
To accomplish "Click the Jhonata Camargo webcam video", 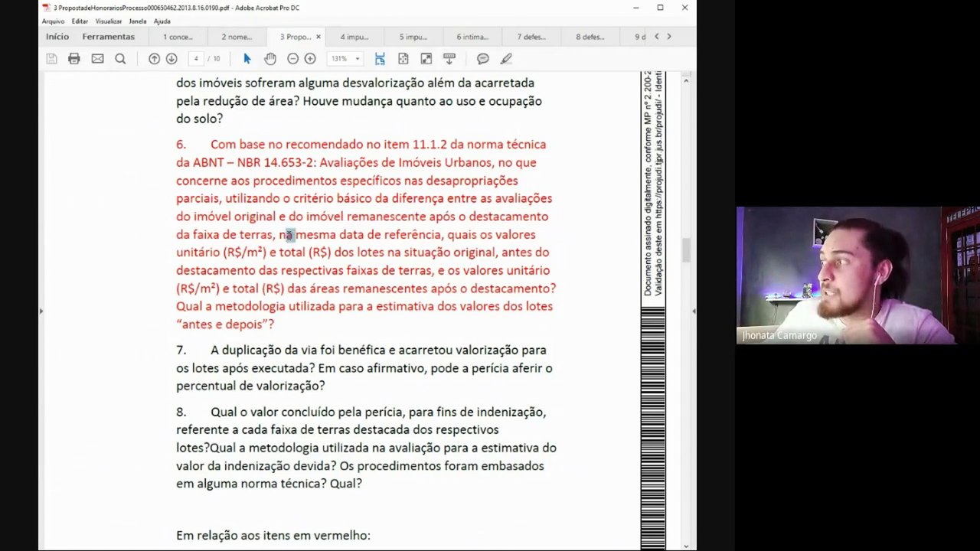I will pos(858,275).
